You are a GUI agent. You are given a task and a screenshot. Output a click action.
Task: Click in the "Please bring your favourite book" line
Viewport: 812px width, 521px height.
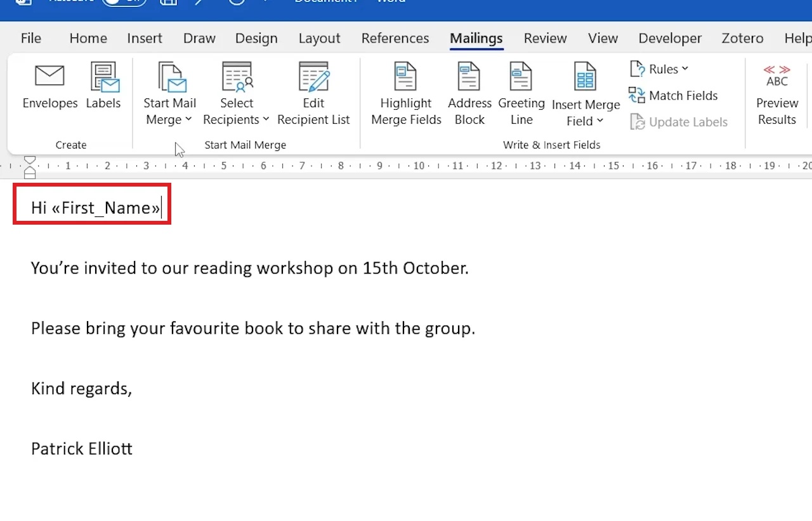(253, 328)
